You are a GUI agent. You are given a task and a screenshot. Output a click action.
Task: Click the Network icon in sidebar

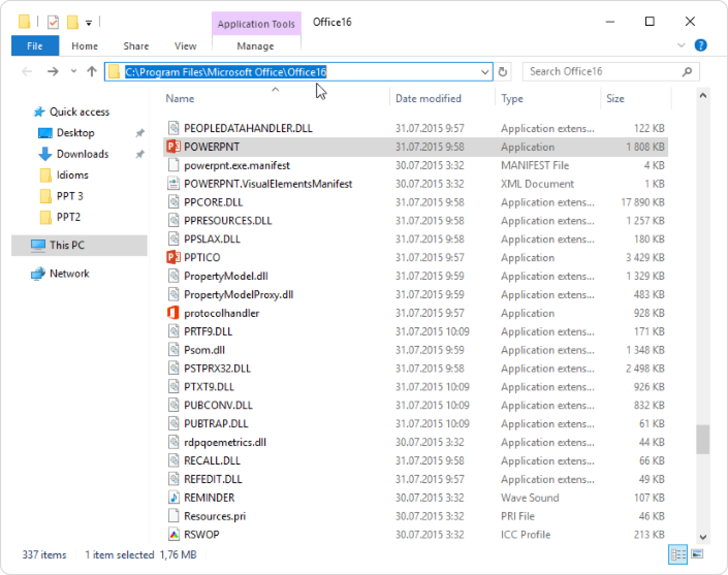[38, 274]
